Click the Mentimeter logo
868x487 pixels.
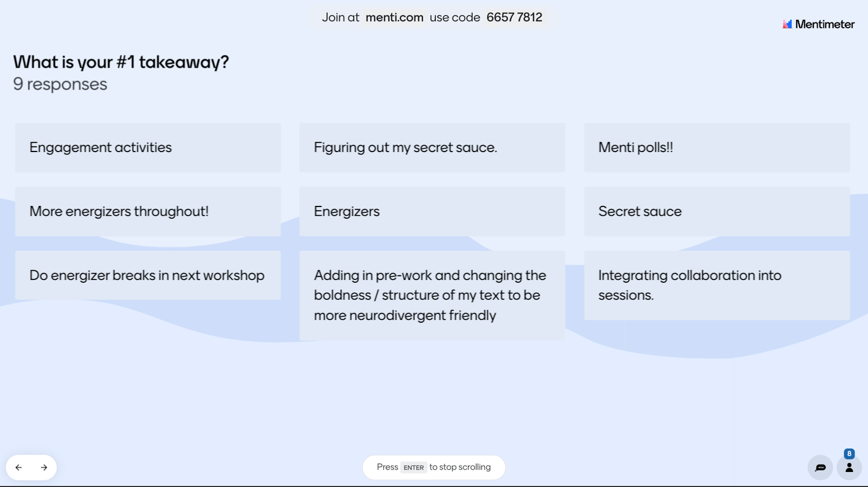818,24
